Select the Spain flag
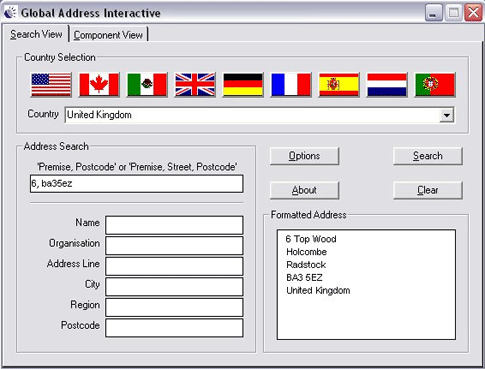The width and height of the screenshot is (485, 369). point(339,85)
